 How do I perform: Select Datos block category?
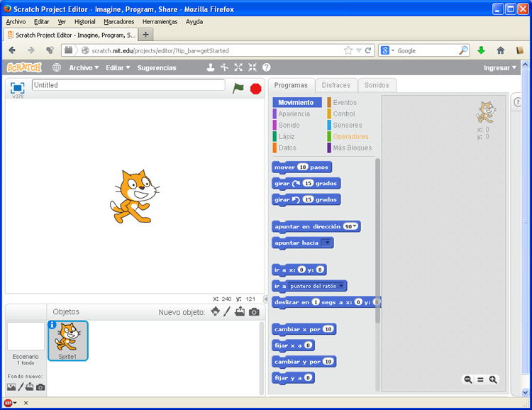pyautogui.click(x=287, y=148)
